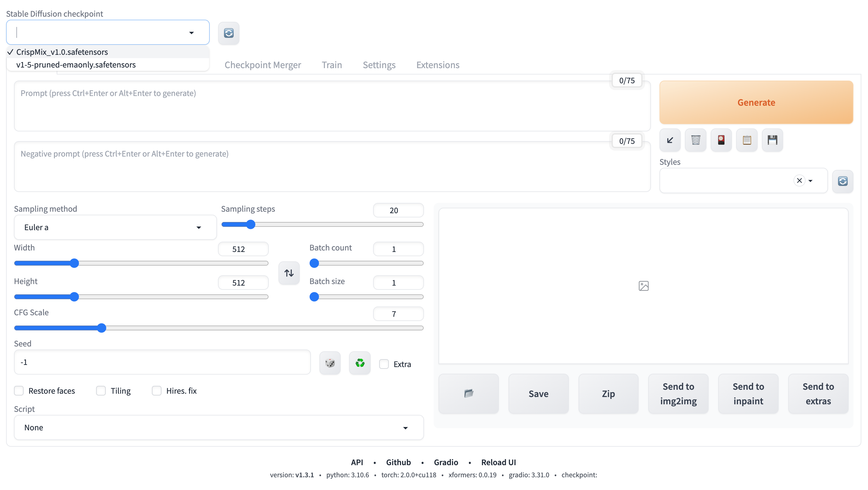Screen dimensions: 868x490
Task: Open the Sampling method dropdown
Action: pyautogui.click(x=115, y=227)
